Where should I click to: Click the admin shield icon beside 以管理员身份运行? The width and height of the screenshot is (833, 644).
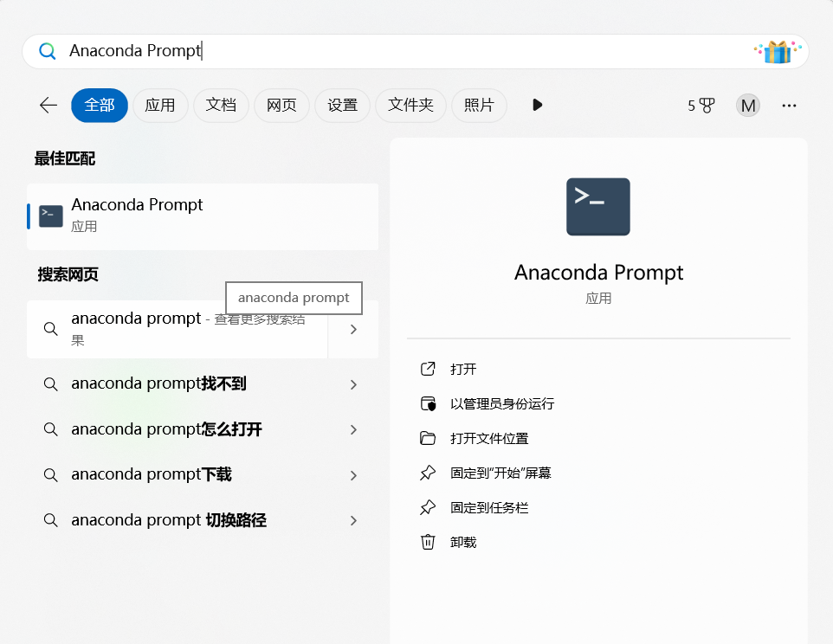point(428,403)
